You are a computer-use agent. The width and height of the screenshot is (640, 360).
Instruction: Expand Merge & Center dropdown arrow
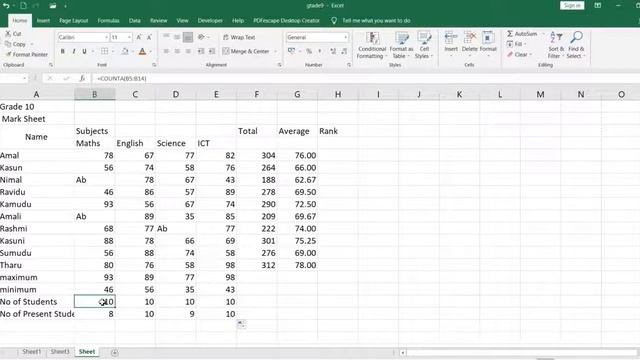tap(275, 51)
